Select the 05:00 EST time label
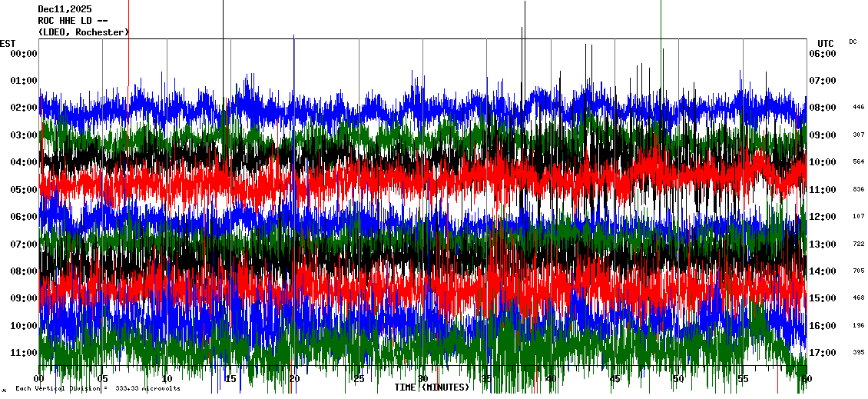This screenshot has height=399, width=868. coord(24,190)
